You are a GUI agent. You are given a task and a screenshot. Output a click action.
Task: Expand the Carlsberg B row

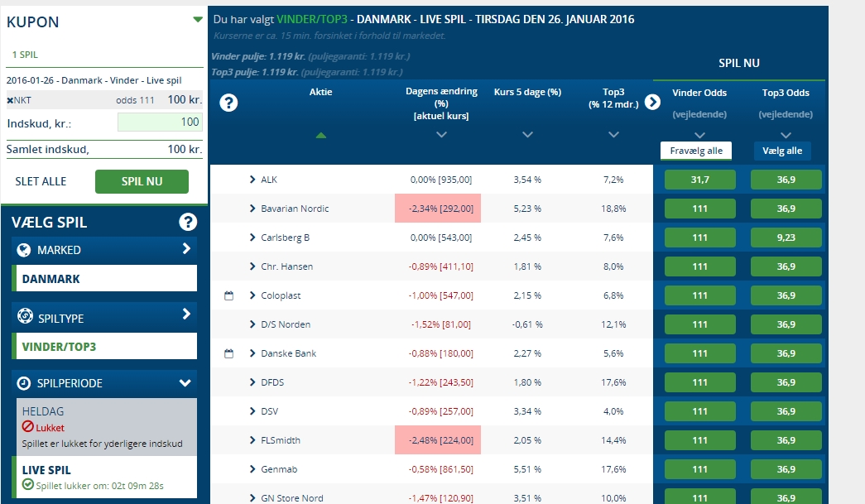tap(252, 238)
